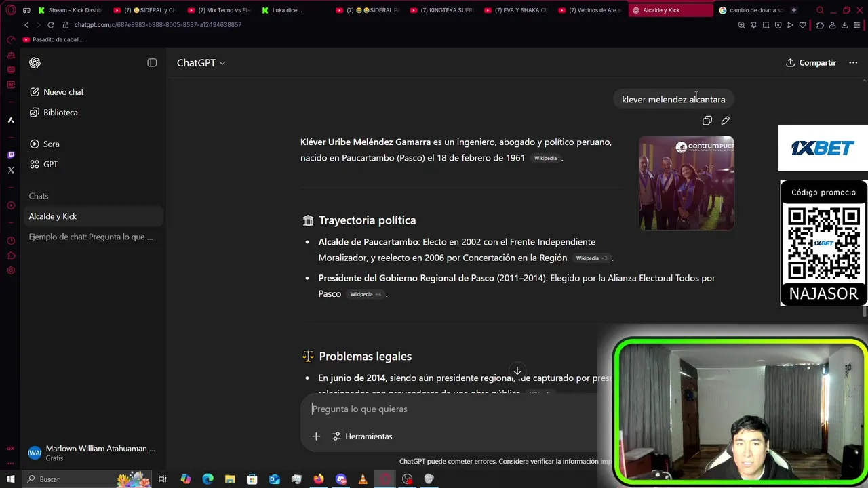Viewport: 868px width, 488px height.
Task: Open the centrum PUCP photo thumbnail
Action: click(686, 183)
